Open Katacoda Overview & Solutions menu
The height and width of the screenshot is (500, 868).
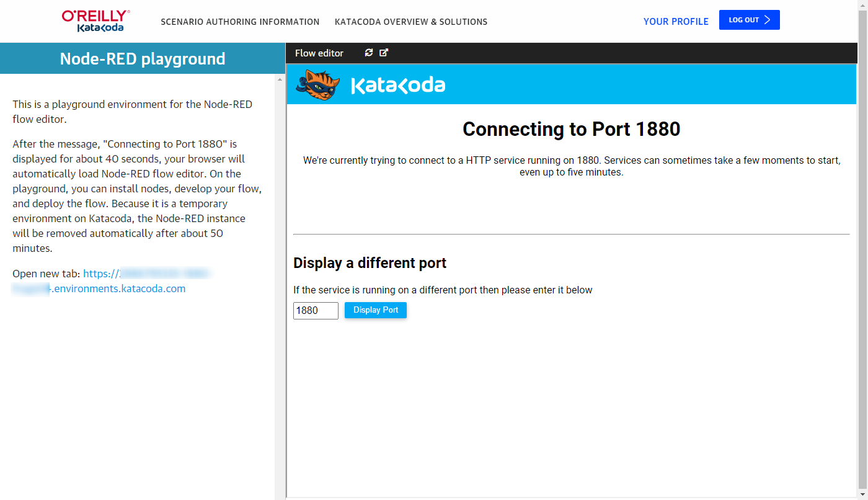(x=411, y=22)
